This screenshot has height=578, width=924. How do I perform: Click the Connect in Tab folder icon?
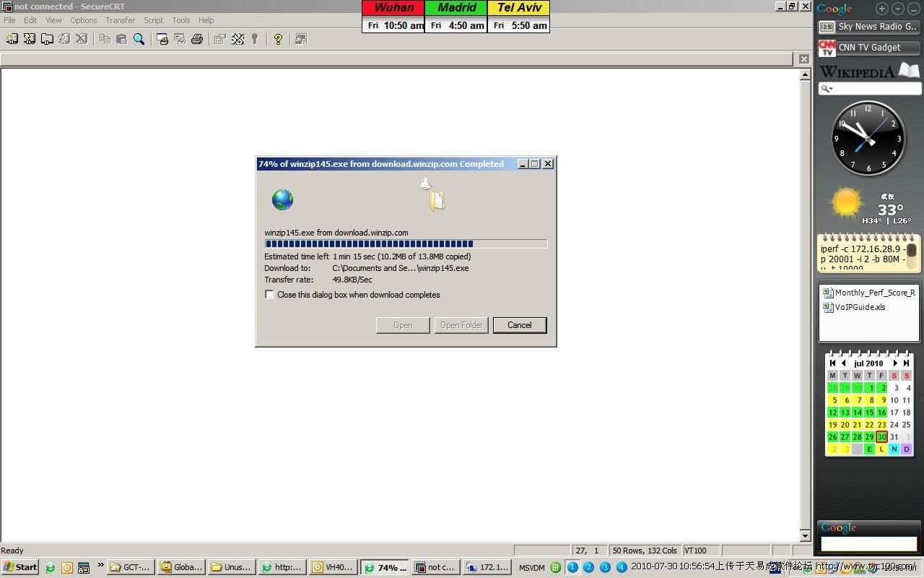tap(47, 39)
